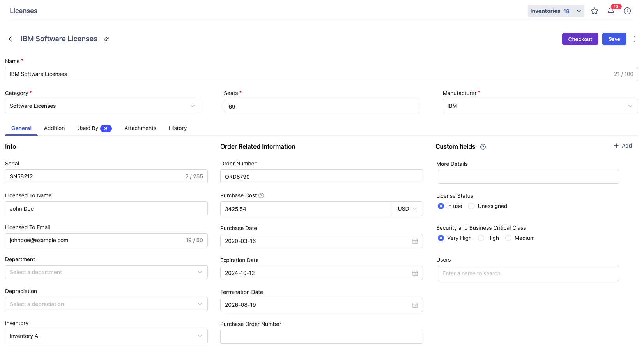Click into the Users search field
This screenshot has width=644, height=352.
click(528, 273)
